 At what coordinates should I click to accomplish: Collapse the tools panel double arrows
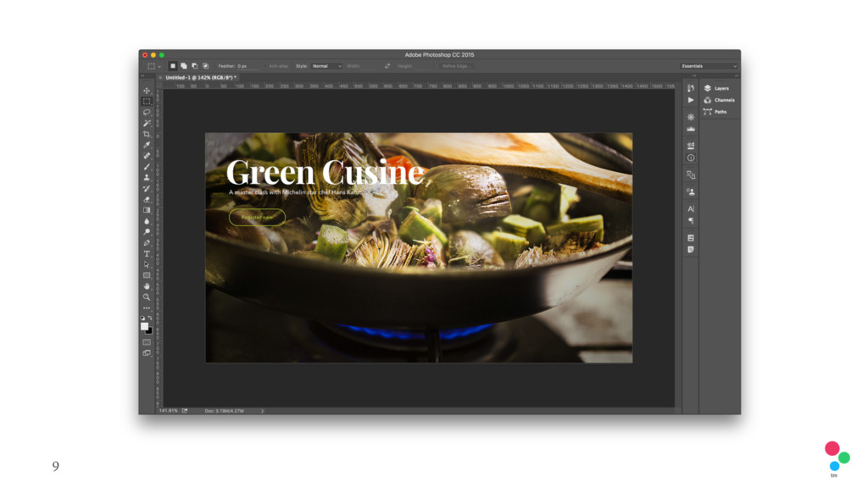click(x=142, y=75)
